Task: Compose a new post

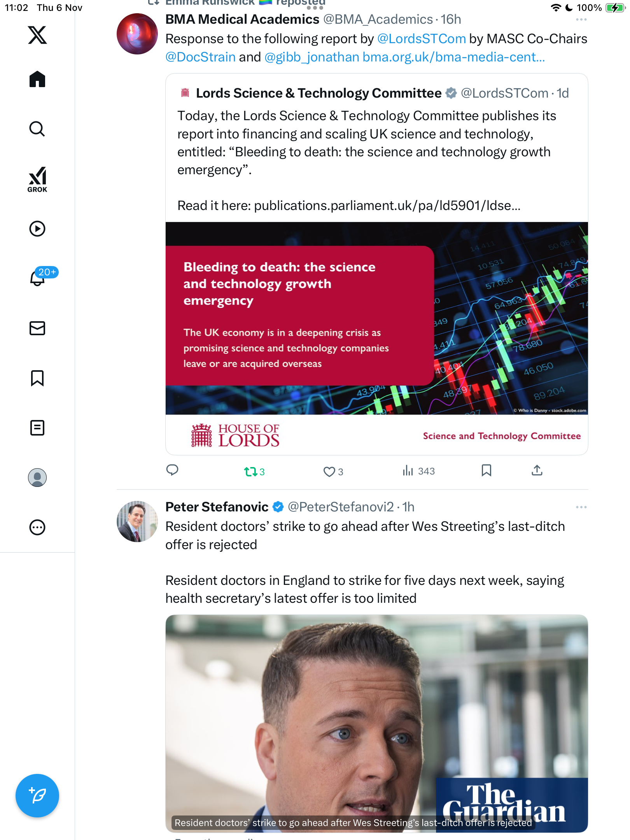Action: [37, 795]
